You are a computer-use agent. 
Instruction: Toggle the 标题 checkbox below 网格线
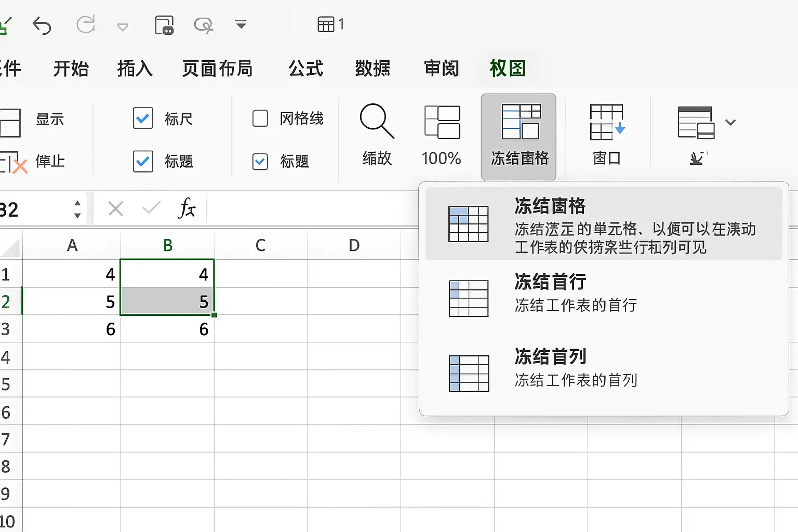(x=260, y=162)
